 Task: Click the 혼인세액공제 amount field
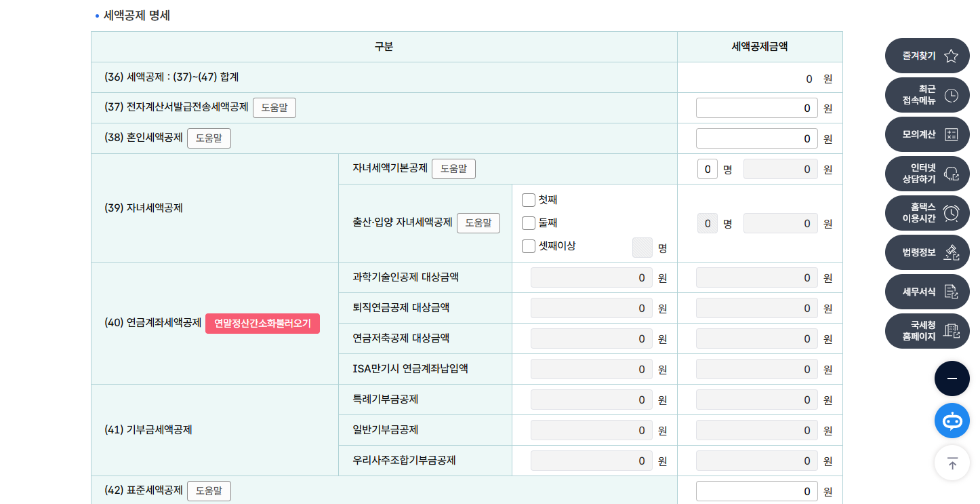[756, 138]
